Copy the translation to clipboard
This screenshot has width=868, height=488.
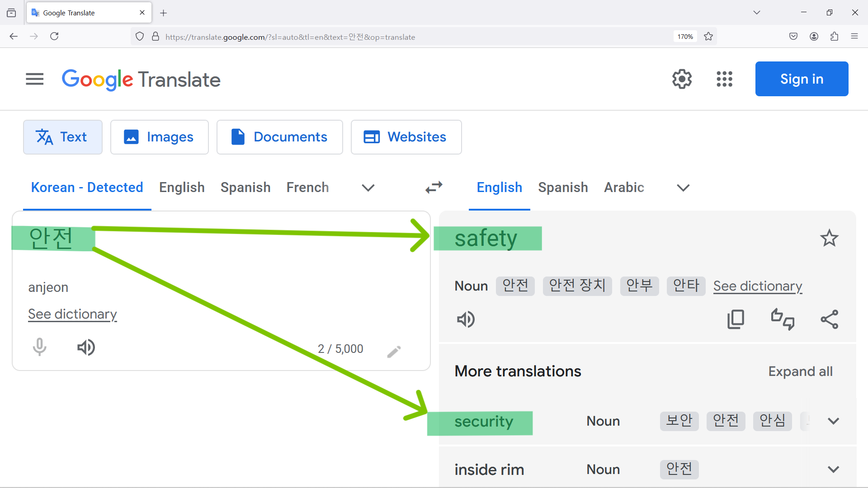[736, 319]
